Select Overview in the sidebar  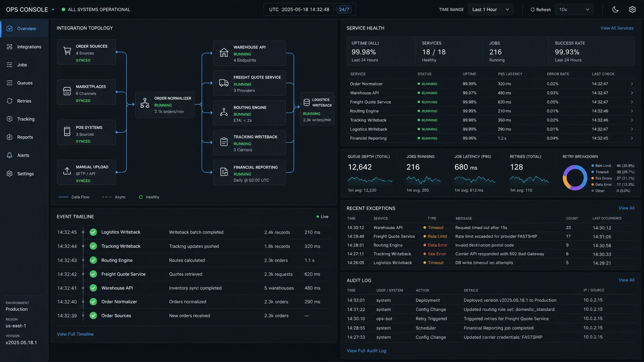tap(24, 28)
